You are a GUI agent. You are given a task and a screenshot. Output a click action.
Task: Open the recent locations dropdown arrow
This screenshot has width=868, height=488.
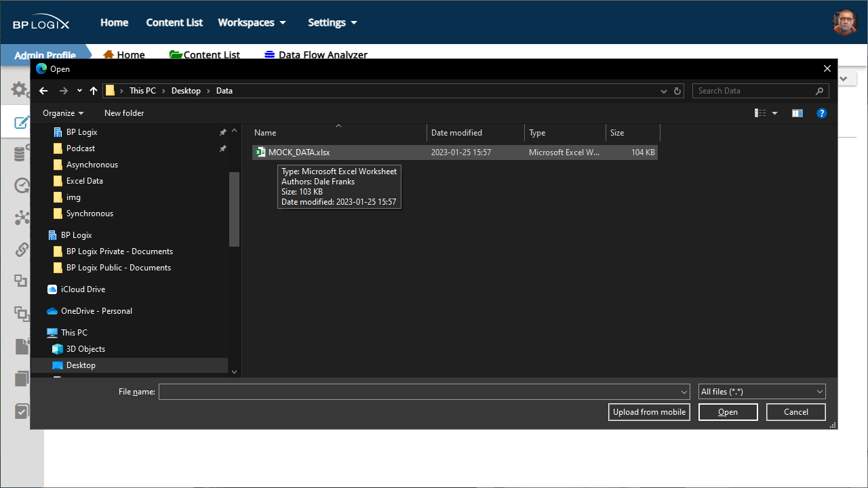coord(79,91)
